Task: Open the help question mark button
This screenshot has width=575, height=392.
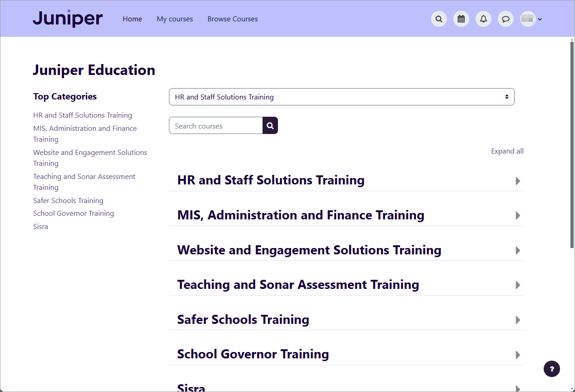Action: 552,368
